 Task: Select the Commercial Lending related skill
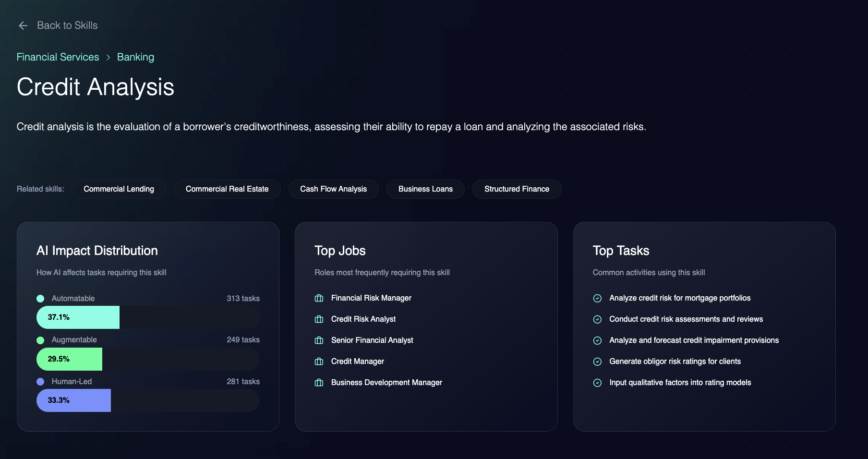click(x=119, y=189)
